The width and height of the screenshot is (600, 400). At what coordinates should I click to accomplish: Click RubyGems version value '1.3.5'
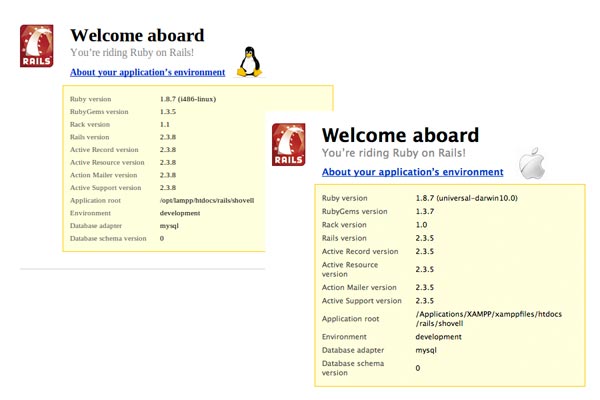pyautogui.click(x=168, y=112)
